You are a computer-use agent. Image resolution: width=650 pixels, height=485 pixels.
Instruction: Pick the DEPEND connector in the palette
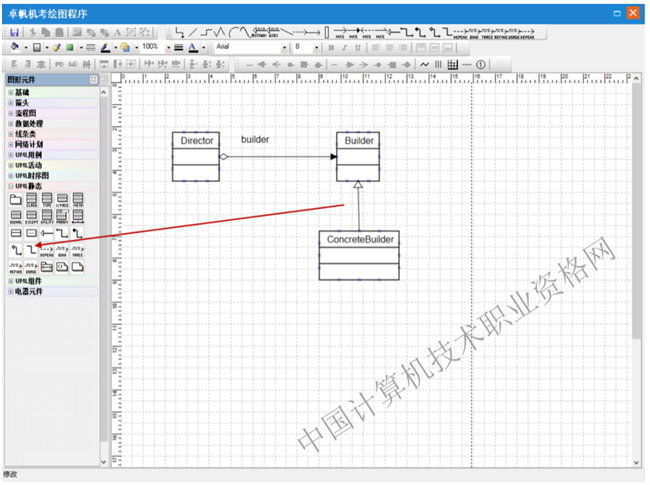click(x=47, y=250)
